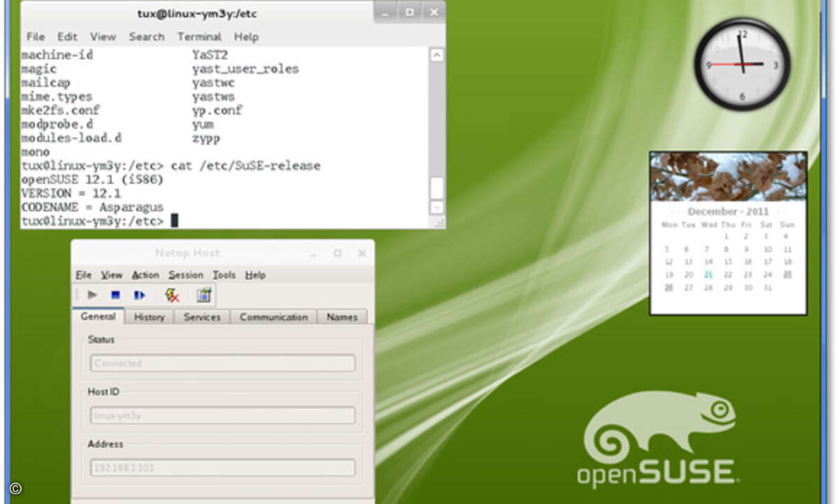Image resolution: width=840 pixels, height=504 pixels.
Task: Click 'mke2fs.conf' in the terminal output
Action: click(60, 111)
